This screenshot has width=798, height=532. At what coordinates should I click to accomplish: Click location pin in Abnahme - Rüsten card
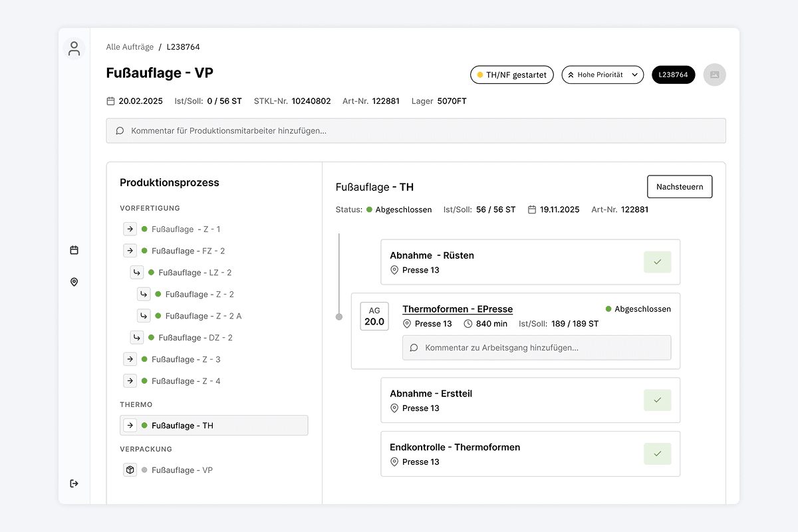click(394, 270)
